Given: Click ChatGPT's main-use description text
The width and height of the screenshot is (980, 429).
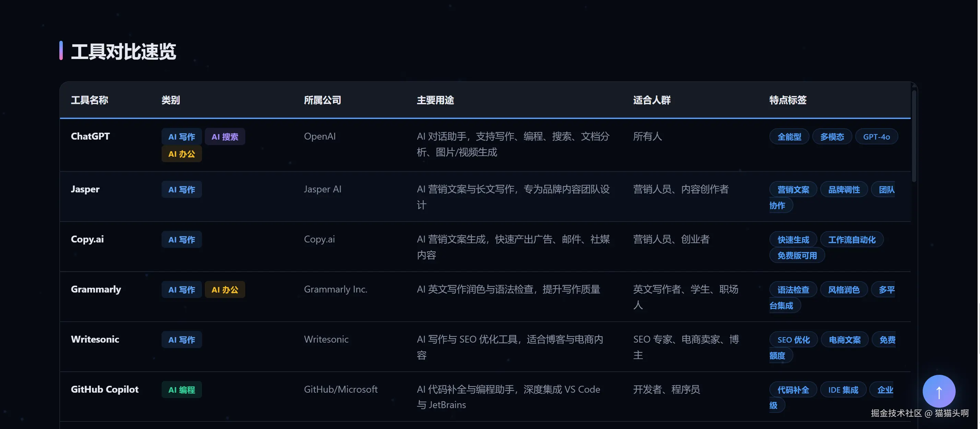Looking at the screenshot, I should click(x=513, y=144).
